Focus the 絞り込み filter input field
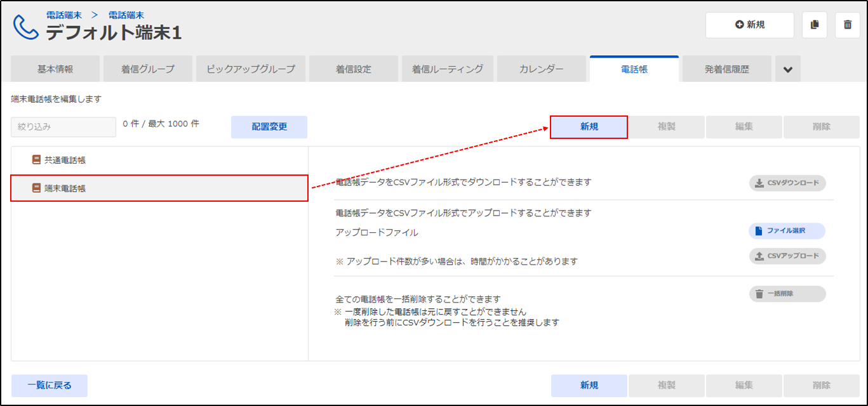This screenshot has width=868, height=406. (63, 127)
